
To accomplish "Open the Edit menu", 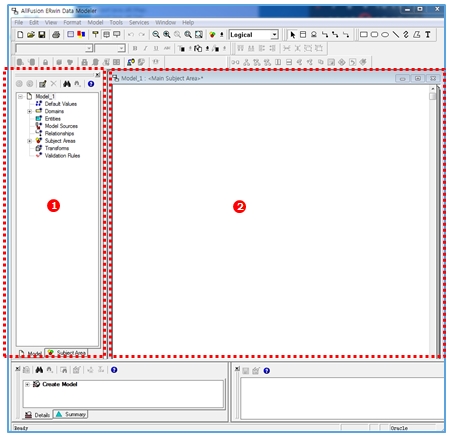I will 34,22.
